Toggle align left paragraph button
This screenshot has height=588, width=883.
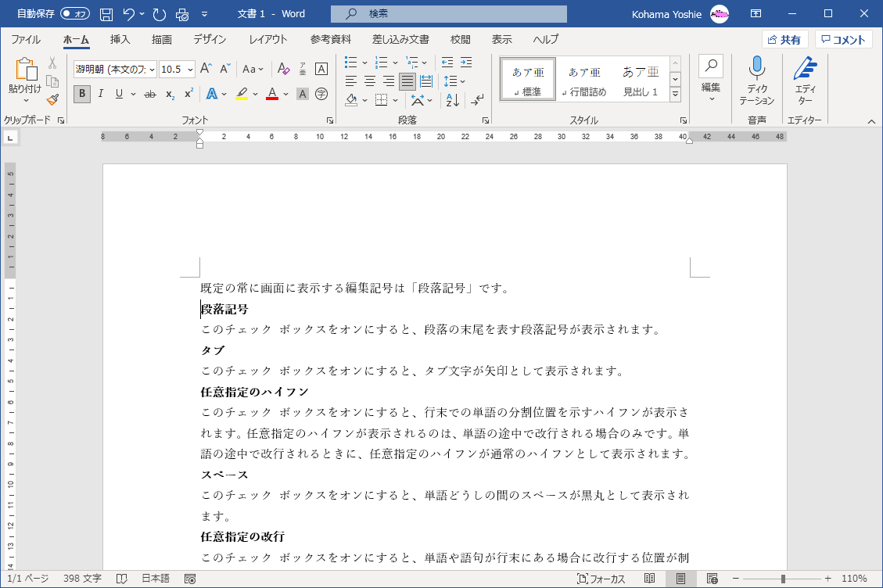[x=351, y=81]
